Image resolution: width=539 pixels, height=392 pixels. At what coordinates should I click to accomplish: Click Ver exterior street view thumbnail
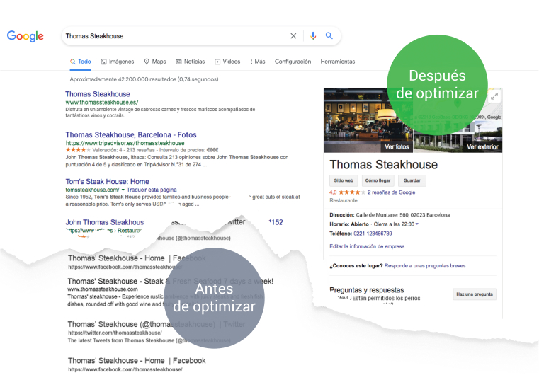click(x=482, y=147)
